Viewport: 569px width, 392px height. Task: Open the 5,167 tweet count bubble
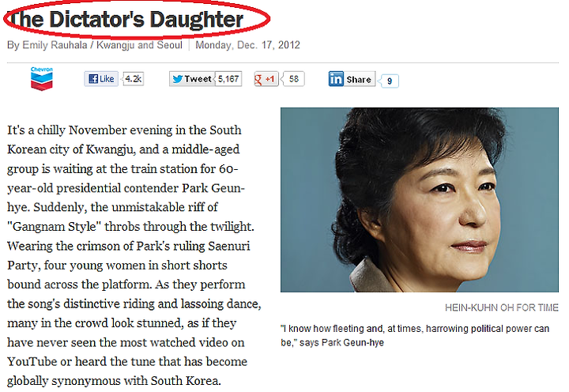pyautogui.click(x=228, y=79)
